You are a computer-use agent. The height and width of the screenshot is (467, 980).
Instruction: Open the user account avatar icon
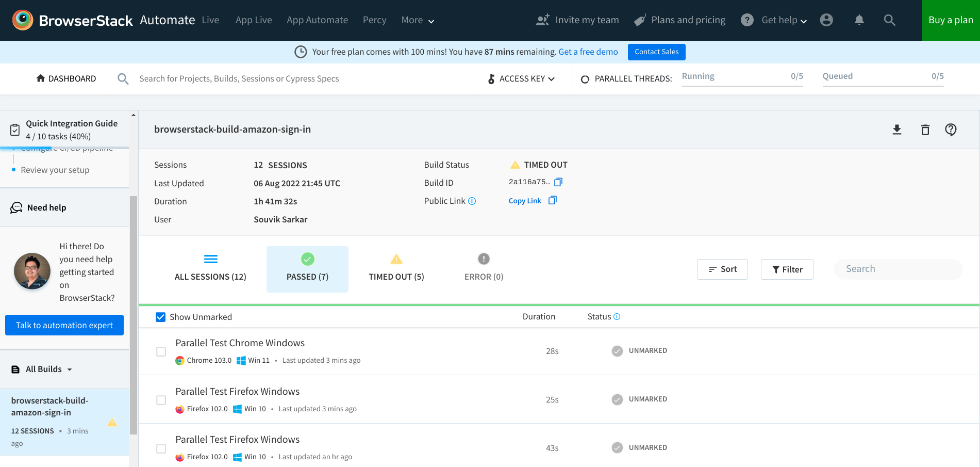tap(826, 20)
